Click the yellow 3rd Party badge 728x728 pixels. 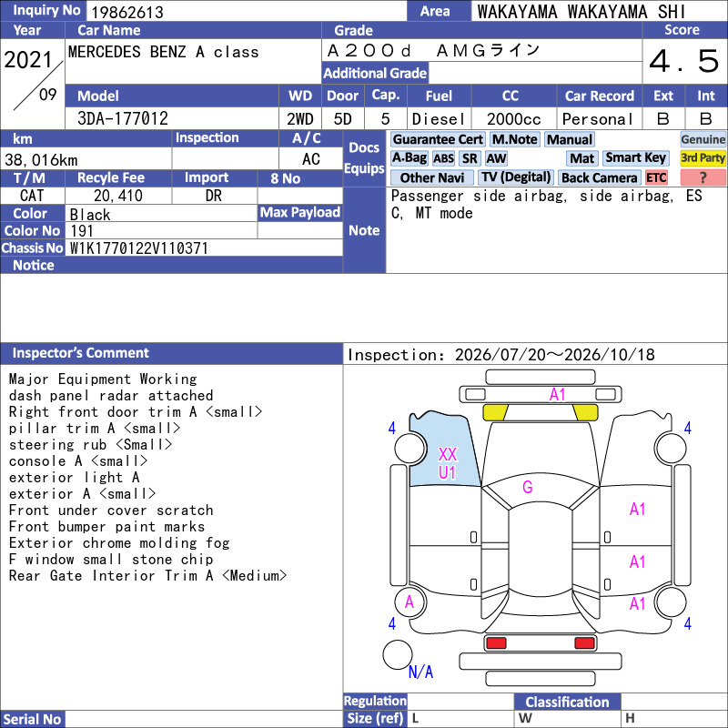703,158
